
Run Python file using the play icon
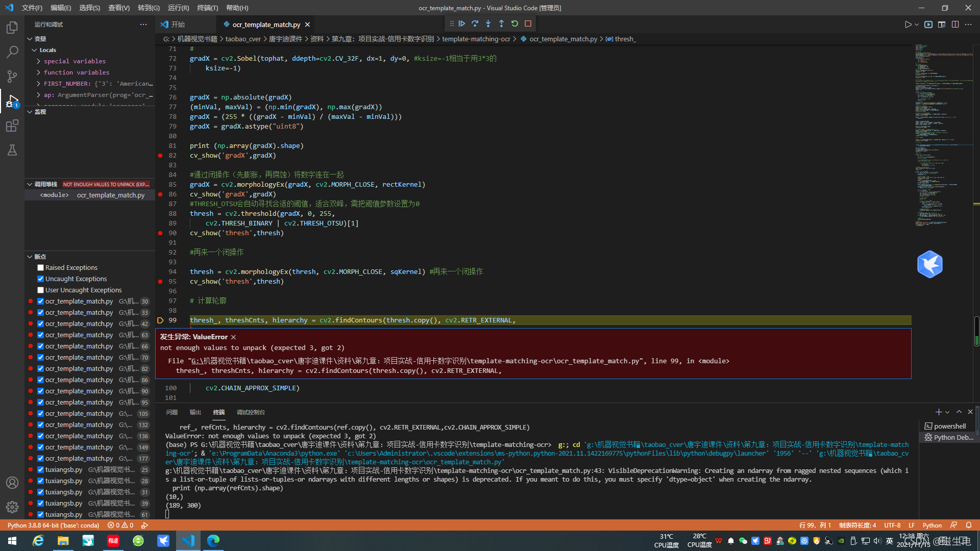pos(908,24)
